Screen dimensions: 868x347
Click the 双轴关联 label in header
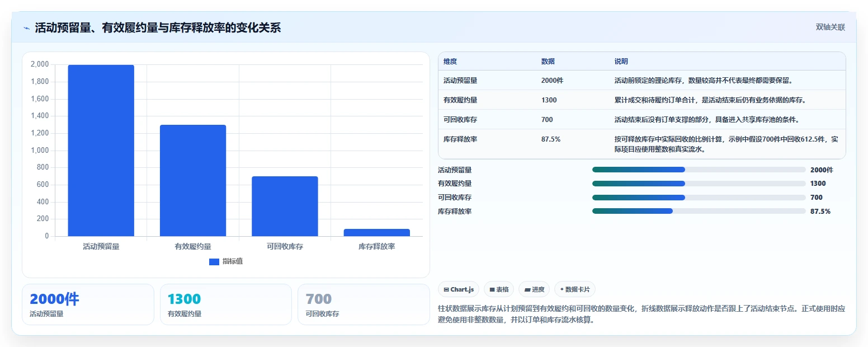[830, 27]
